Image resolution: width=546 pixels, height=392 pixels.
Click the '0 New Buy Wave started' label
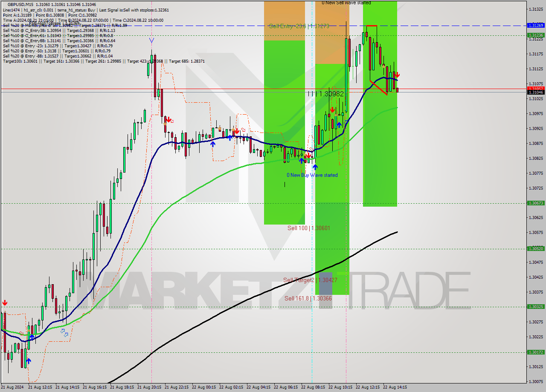pyautogui.click(x=312, y=175)
